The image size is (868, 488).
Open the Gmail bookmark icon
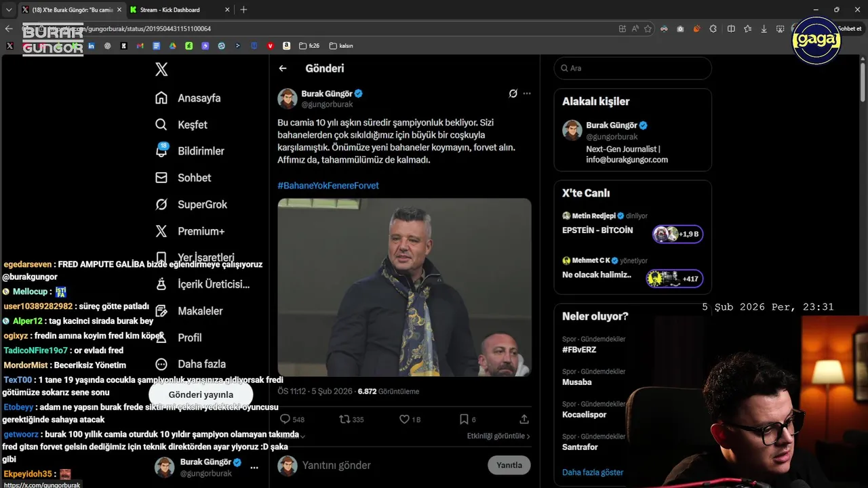140,46
